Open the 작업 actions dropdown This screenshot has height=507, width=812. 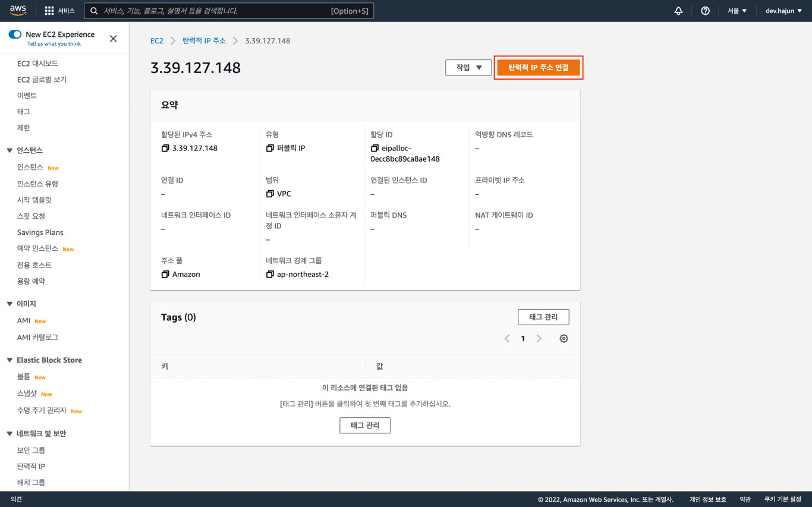468,68
